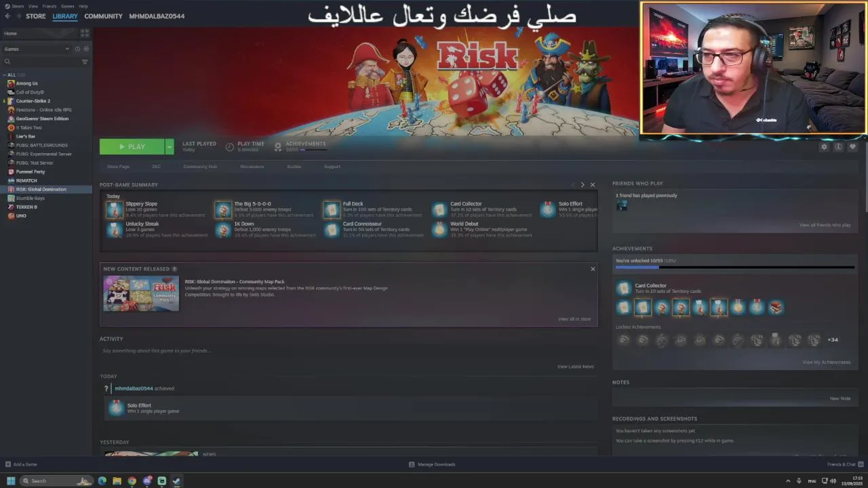Click View all friends who play
Viewport: 868px width, 488px height.
click(825, 225)
